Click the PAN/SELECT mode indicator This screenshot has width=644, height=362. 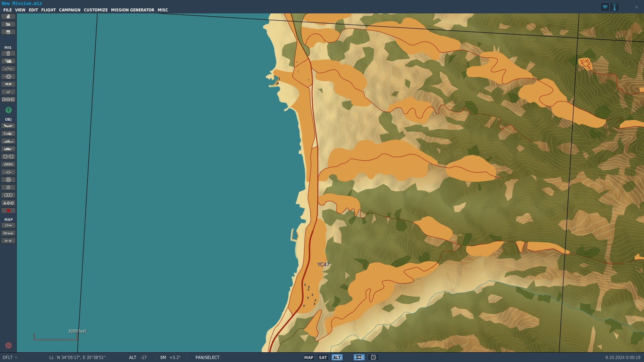coord(207,357)
